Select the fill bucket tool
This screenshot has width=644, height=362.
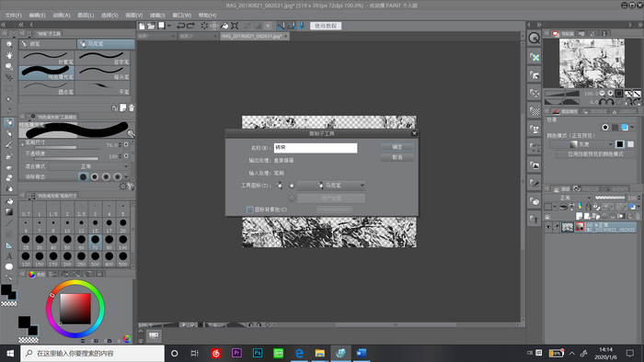(x=9, y=201)
